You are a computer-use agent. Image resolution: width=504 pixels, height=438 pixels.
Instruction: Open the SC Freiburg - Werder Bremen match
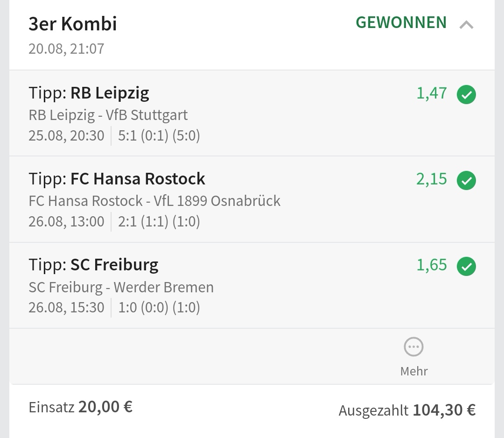tap(121, 287)
